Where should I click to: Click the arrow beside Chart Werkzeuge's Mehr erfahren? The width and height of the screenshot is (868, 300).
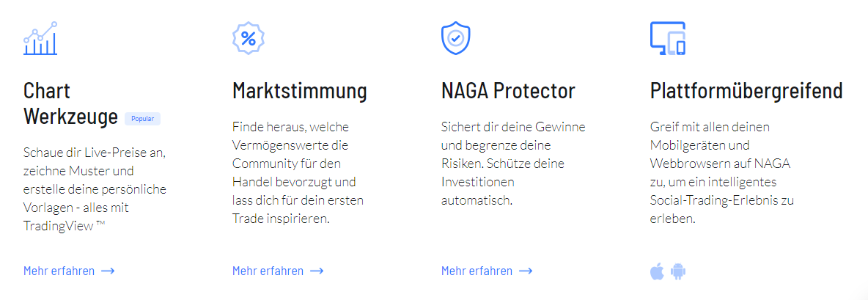(x=108, y=271)
